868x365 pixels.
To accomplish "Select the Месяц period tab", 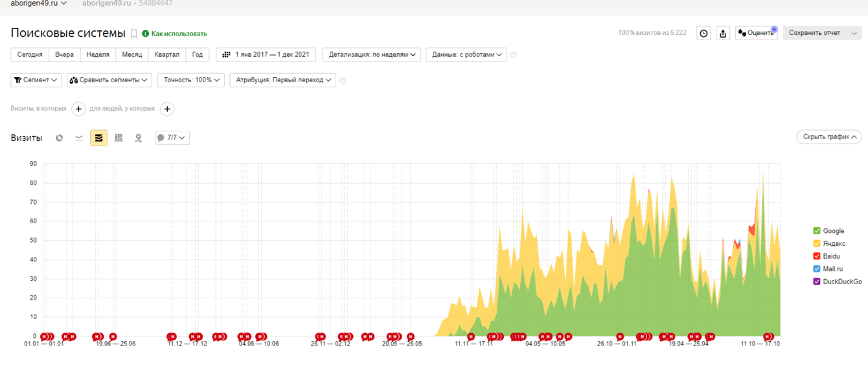I will [x=132, y=55].
